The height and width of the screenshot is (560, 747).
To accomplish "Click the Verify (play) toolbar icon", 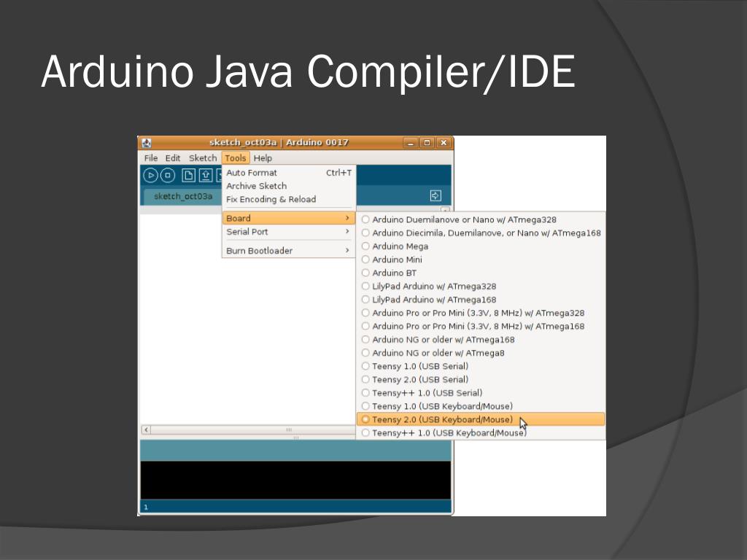I will (x=150, y=175).
